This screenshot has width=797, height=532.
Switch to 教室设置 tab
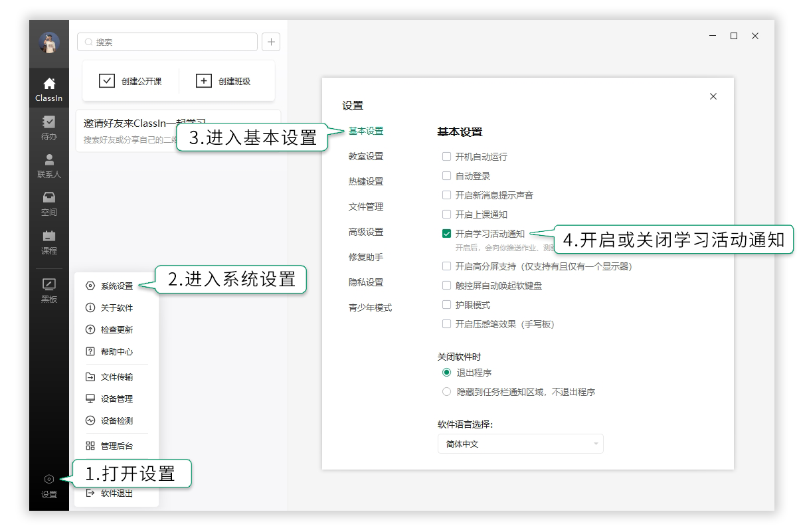366,156
